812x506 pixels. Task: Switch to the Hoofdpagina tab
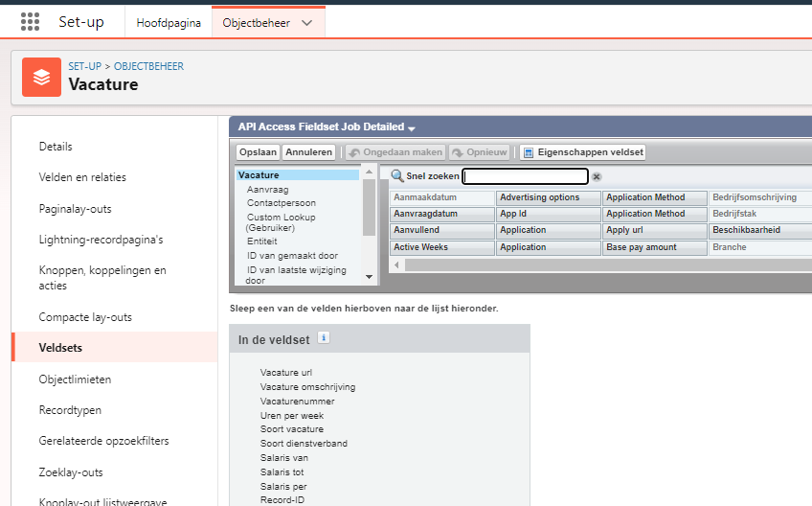pos(169,23)
